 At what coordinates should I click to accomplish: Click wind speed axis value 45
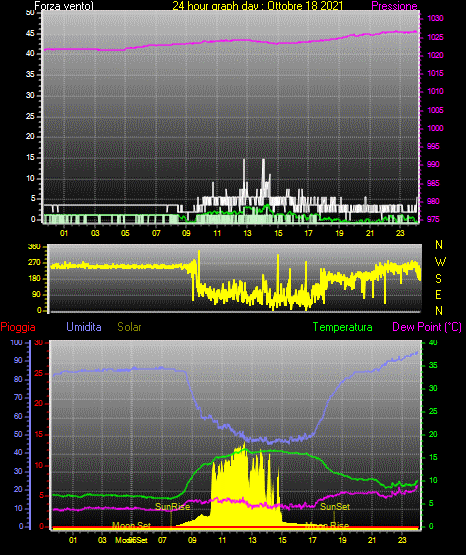coord(30,34)
